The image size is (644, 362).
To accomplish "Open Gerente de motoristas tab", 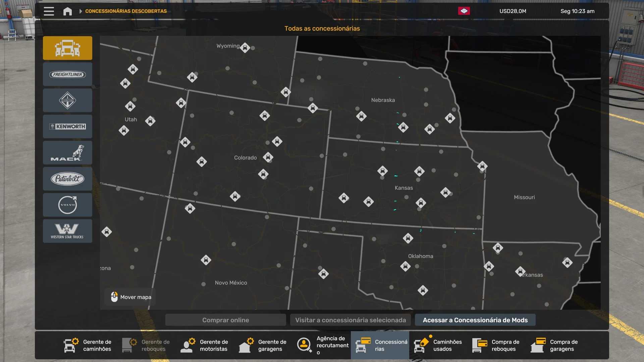I will tap(205, 345).
